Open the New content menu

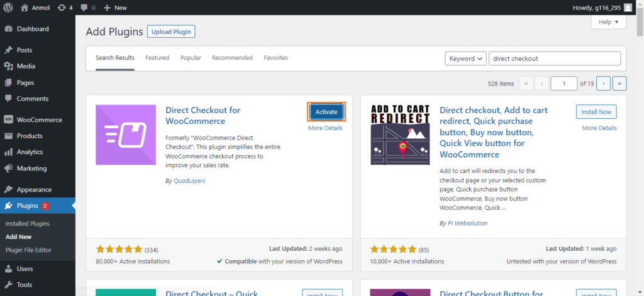point(115,8)
